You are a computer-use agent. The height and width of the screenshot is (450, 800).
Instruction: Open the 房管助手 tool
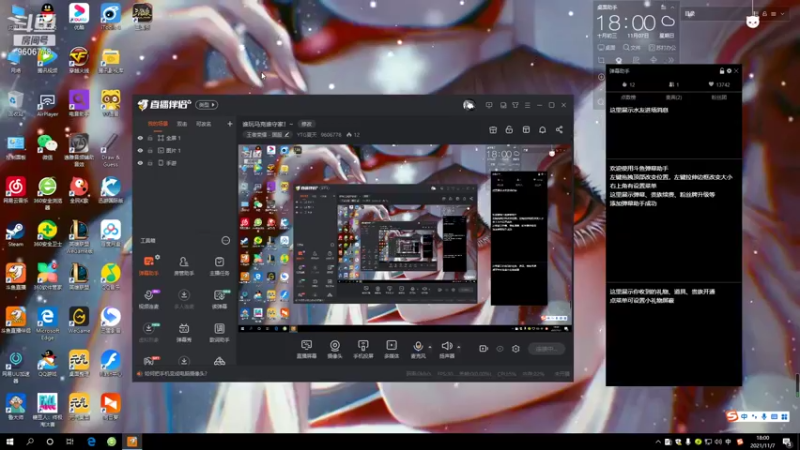coord(184,266)
